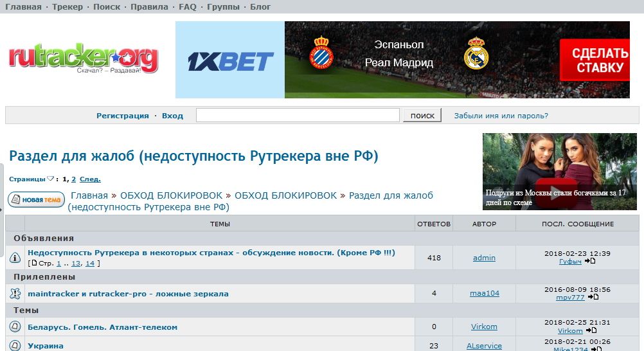Open the Блог top menu item

(260, 7)
